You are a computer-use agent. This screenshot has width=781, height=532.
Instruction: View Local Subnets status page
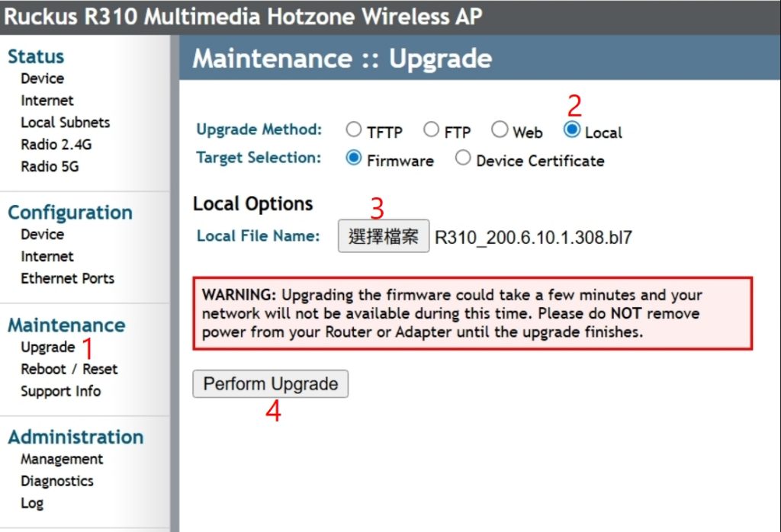[x=65, y=123]
